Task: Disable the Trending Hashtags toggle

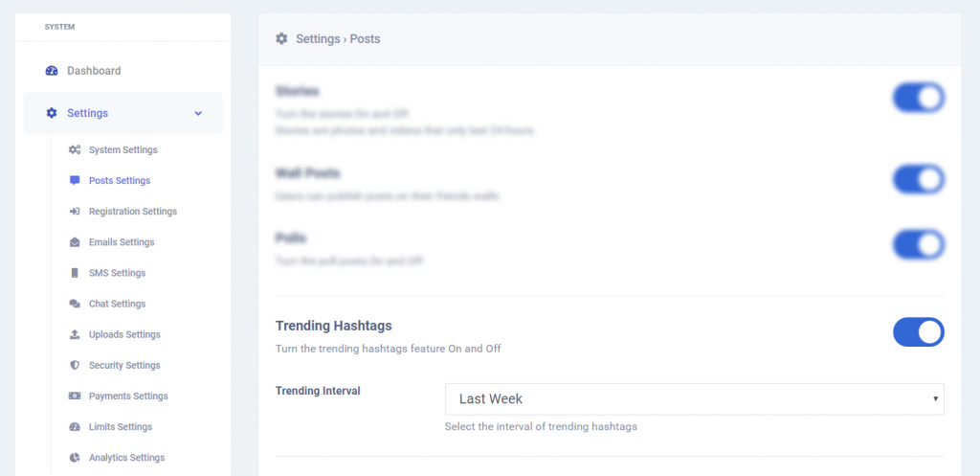Action: (918, 331)
